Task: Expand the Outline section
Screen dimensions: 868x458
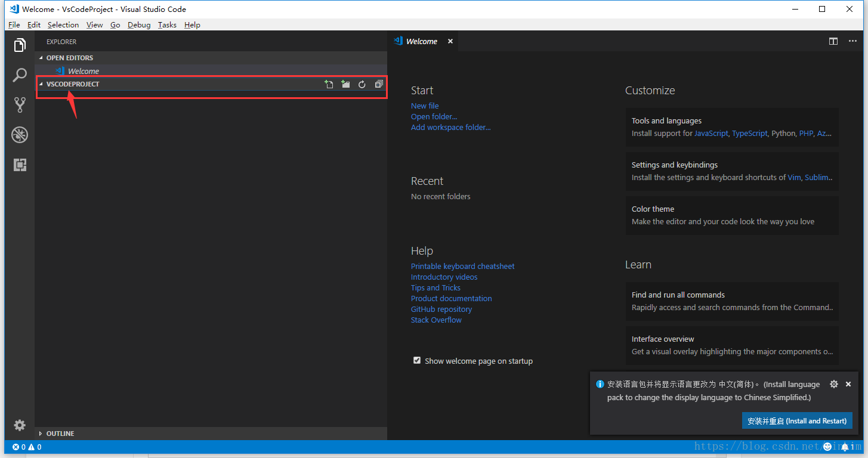Action: coord(60,434)
